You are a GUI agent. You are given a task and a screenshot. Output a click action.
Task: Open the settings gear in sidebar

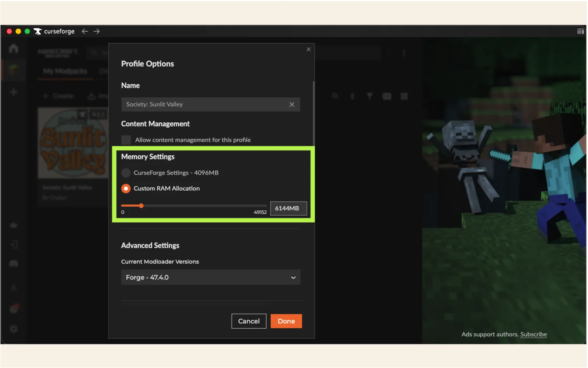[14, 329]
